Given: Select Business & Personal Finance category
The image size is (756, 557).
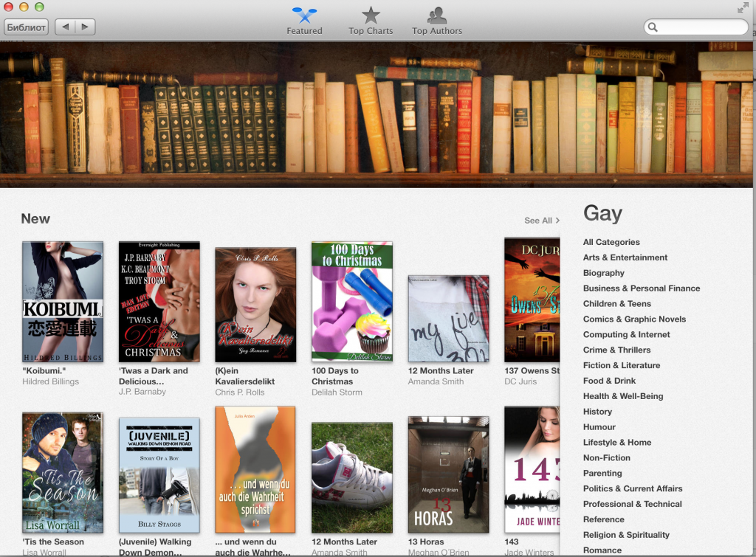Looking at the screenshot, I should click(x=642, y=288).
